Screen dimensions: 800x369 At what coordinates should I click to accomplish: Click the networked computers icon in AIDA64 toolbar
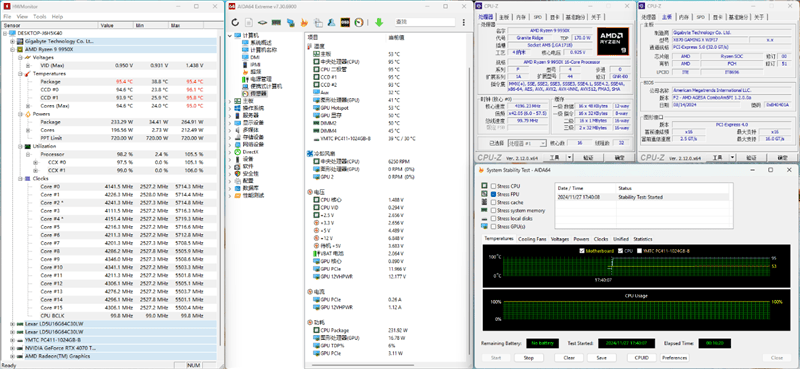tap(290, 22)
